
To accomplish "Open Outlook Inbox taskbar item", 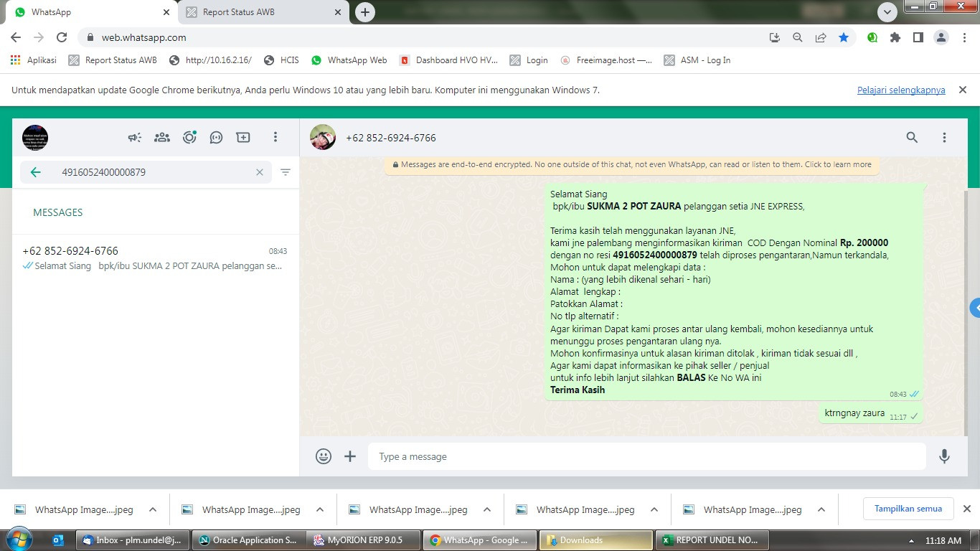I will (133, 540).
